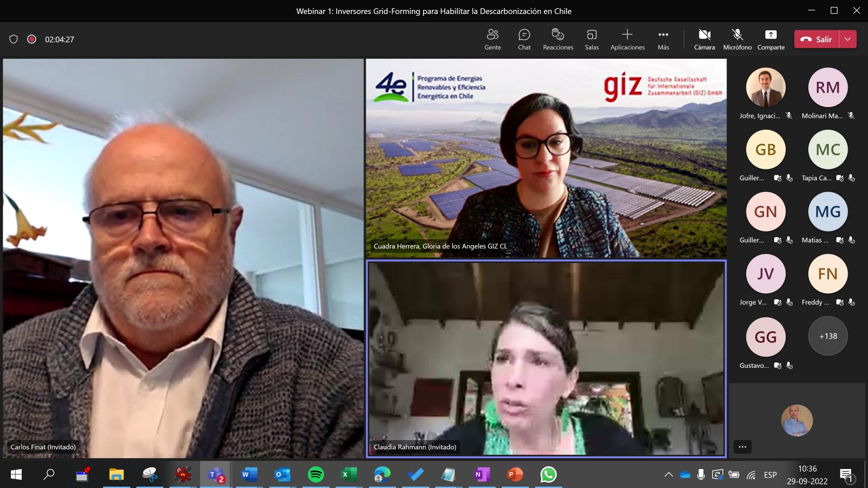Open the ellipsis menu on the bottom video tile
Viewport: 868px width, 488px height.
pyautogui.click(x=743, y=447)
